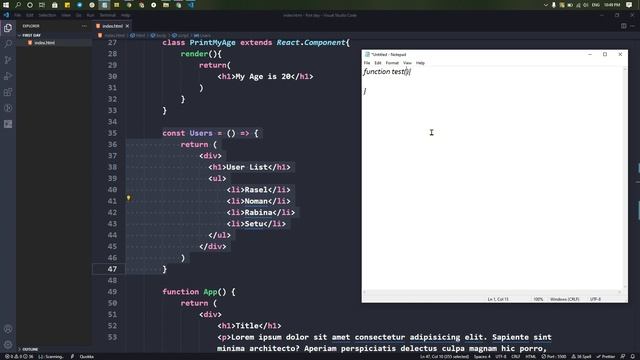Screen dimensions: 640x360
Task: Open the Windows Start menu
Action: click(6, 5)
